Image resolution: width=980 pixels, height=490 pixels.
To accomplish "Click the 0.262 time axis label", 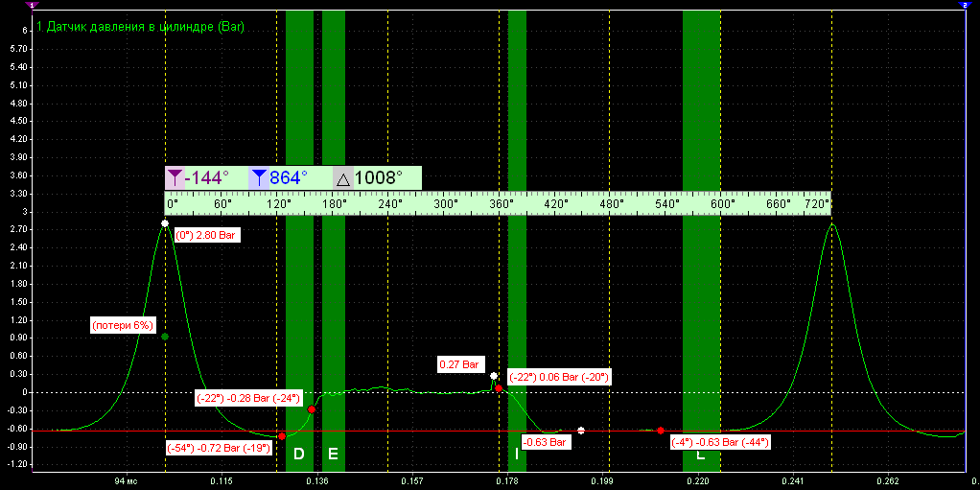I will tap(888, 482).
